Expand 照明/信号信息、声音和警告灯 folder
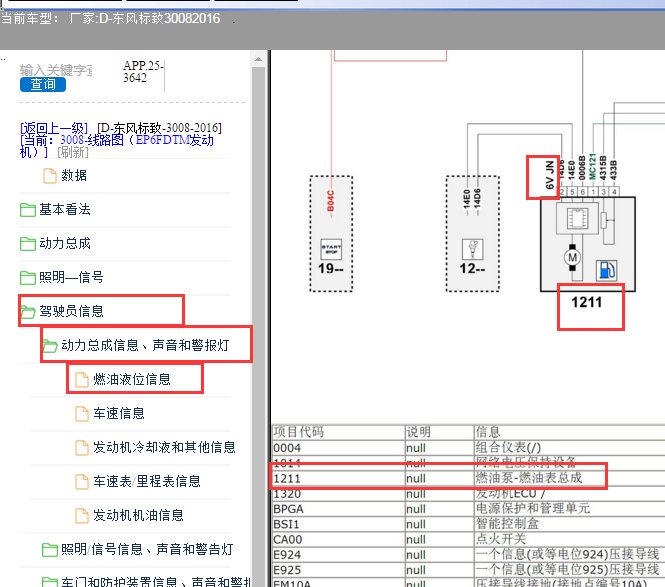This screenshot has height=587, width=665. pyautogui.click(x=147, y=549)
